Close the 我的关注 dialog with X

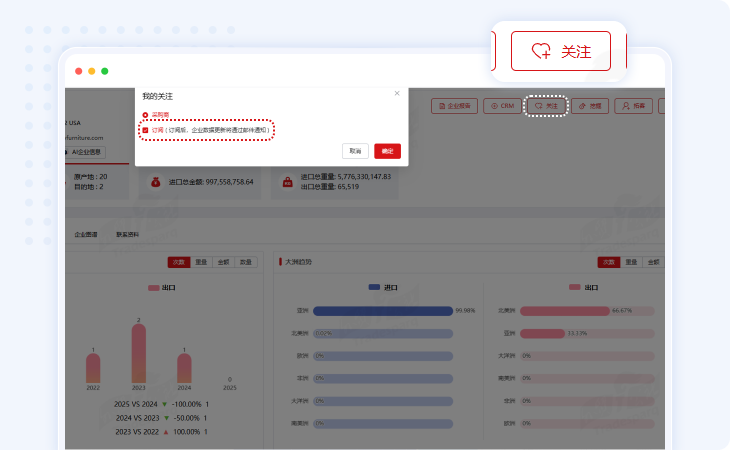396,94
